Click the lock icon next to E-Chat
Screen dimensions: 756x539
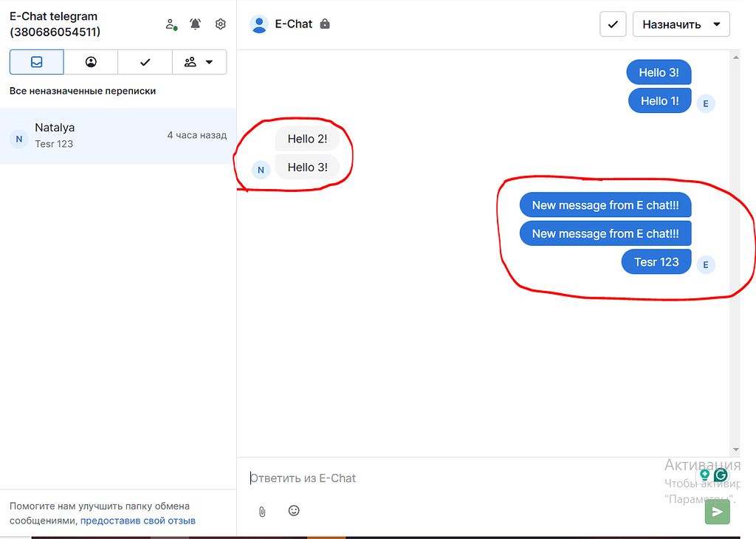point(325,23)
